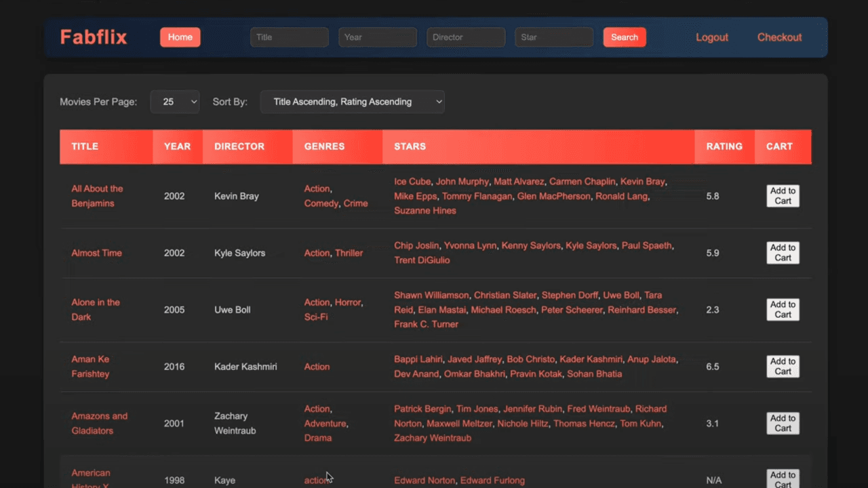Click into the Star search field
The width and height of the screenshot is (868, 488).
tap(553, 37)
